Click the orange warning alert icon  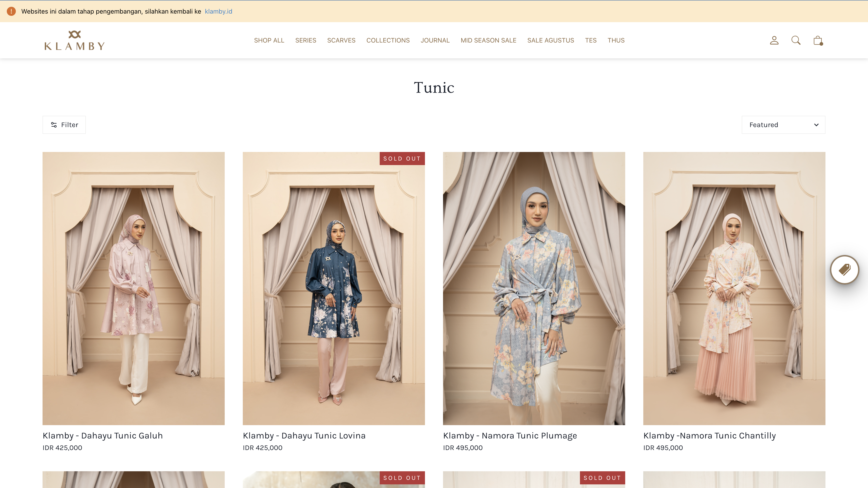point(11,12)
